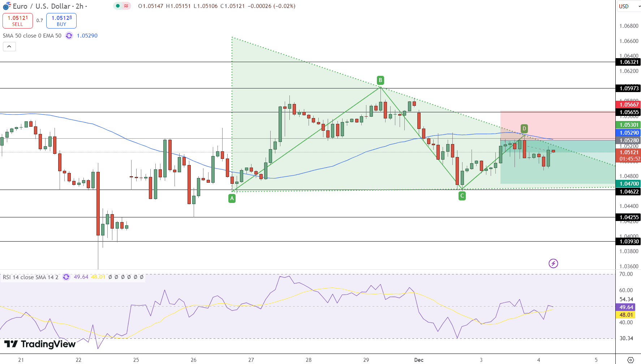Select pattern point label B

(380, 80)
